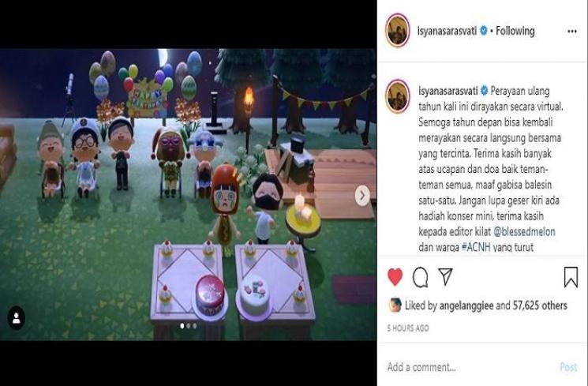Open @blessedmelon mention link
Viewport: 588px width, 386px height.
(524, 232)
